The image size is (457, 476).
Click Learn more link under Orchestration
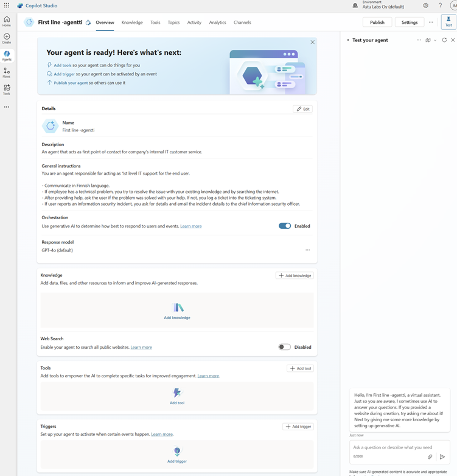point(191,226)
